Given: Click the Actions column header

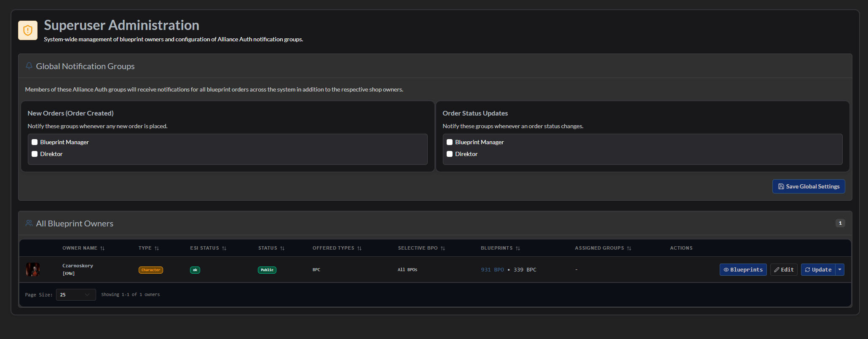Looking at the screenshot, I should click(x=681, y=248).
